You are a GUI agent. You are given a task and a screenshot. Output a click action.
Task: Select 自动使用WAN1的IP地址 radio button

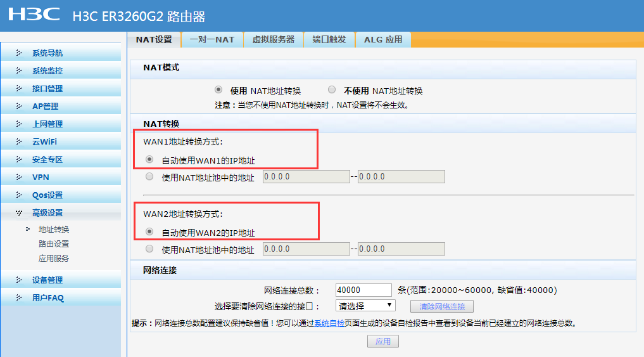[x=149, y=159]
